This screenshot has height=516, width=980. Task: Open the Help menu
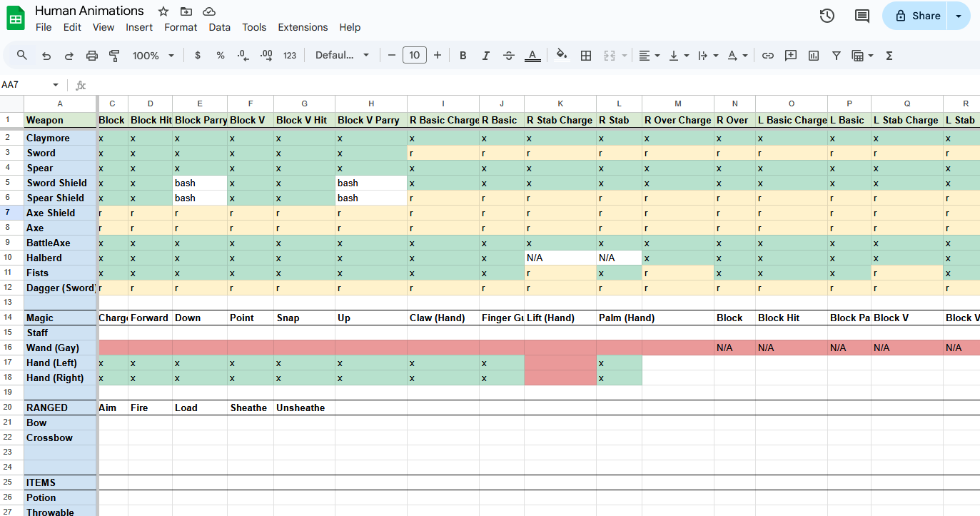(x=350, y=27)
